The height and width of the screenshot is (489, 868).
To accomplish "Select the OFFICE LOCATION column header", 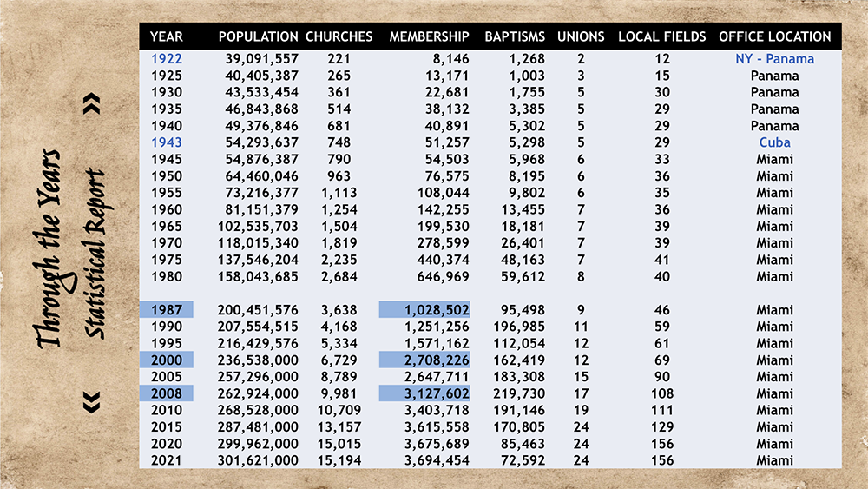I will click(x=775, y=37).
